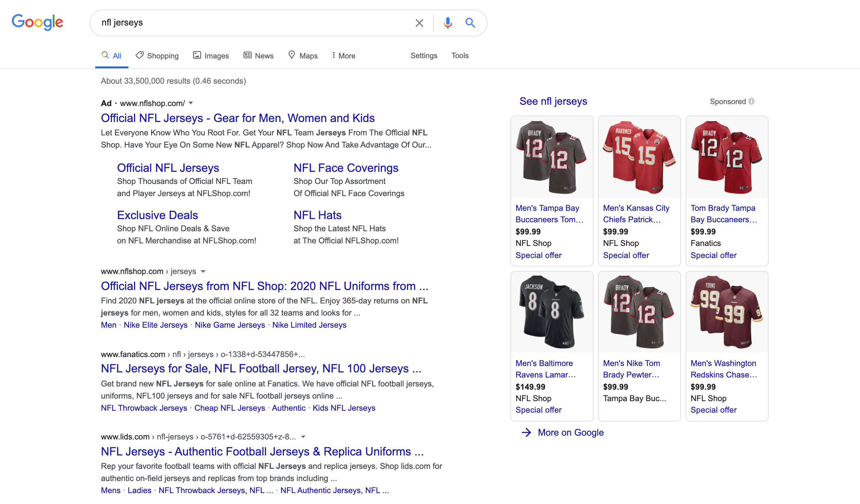Select the All search results tab

point(116,55)
